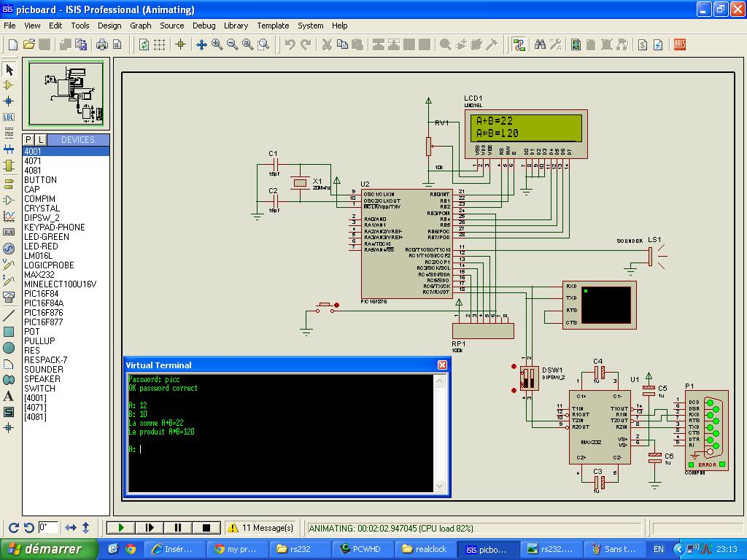Click the Zoom In magnifier
747x560 pixels.
click(217, 44)
